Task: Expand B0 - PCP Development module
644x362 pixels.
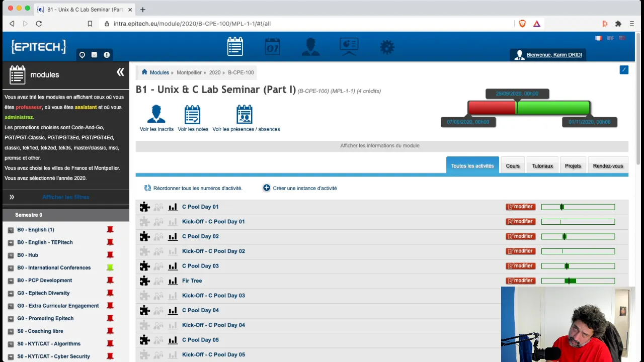Action: [11, 281]
